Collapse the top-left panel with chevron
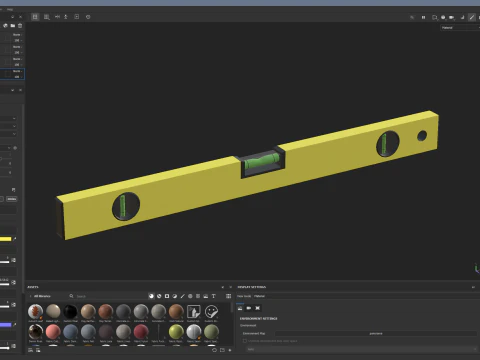This screenshot has width=480, height=360. (x=13, y=17)
